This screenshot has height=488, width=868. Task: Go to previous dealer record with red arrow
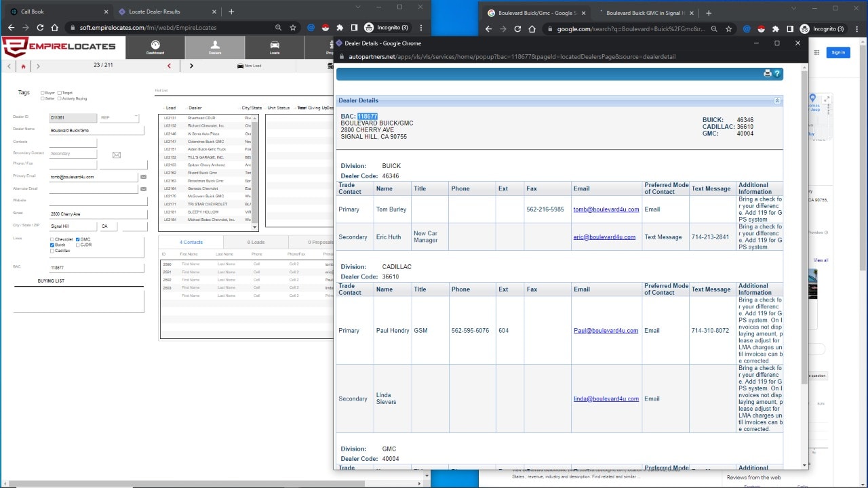click(x=169, y=66)
